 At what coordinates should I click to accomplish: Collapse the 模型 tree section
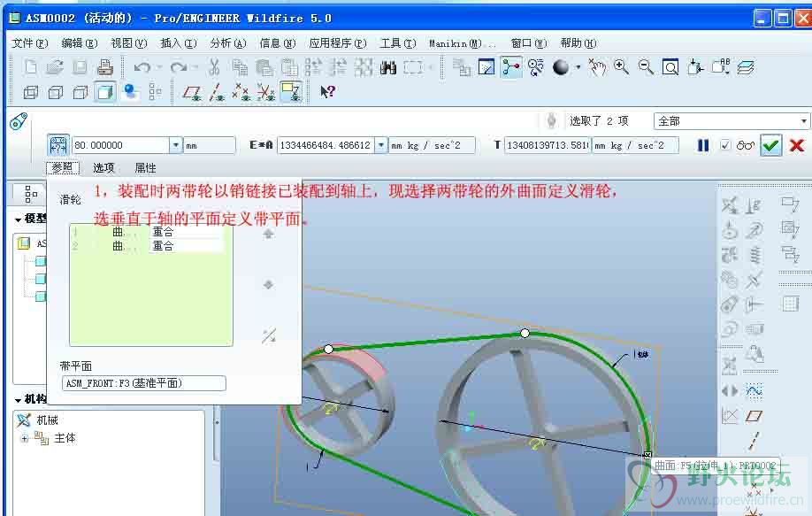(18, 220)
